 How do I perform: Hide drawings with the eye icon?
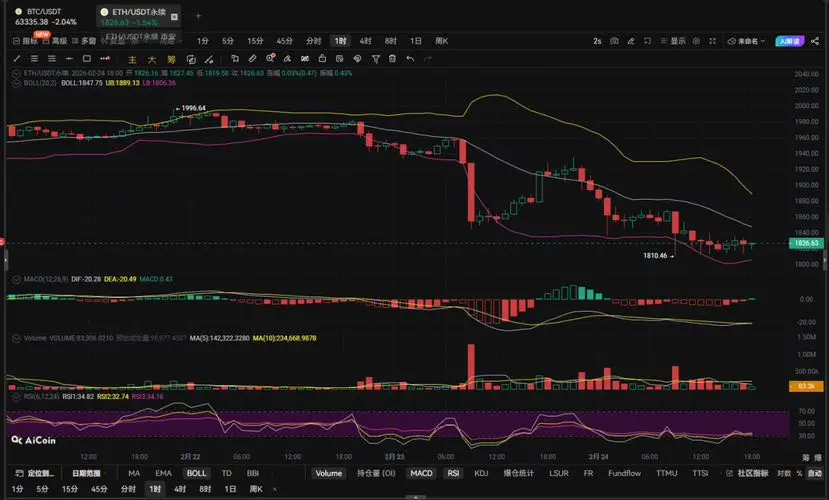click(x=357, y=59)
